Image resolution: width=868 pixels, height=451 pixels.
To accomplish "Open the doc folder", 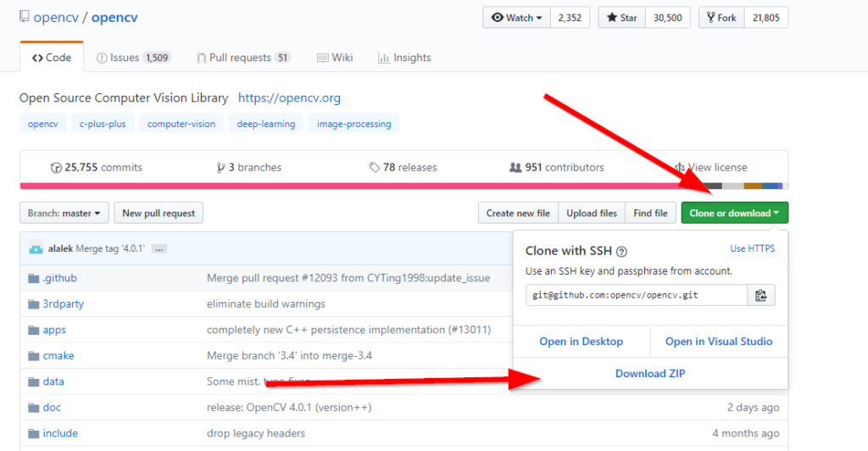I will [x=52, y=407].
